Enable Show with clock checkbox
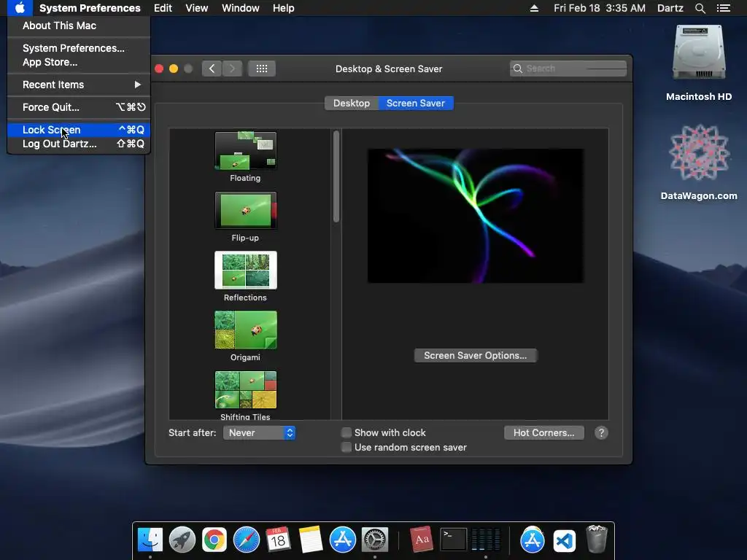 347,432
